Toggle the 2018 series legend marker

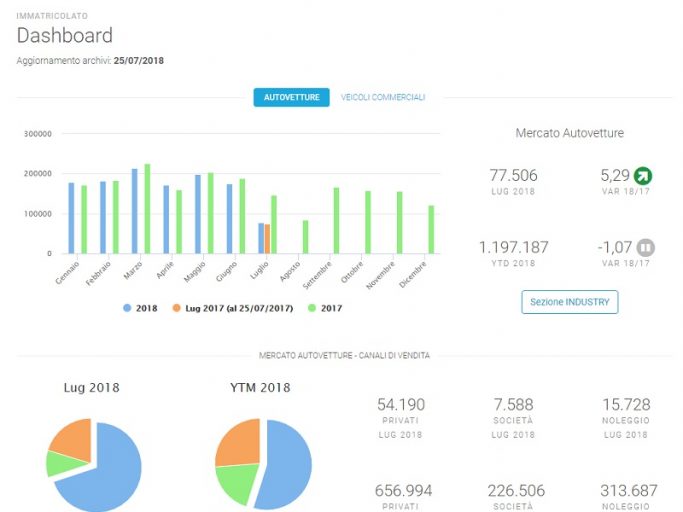point(127,308)
